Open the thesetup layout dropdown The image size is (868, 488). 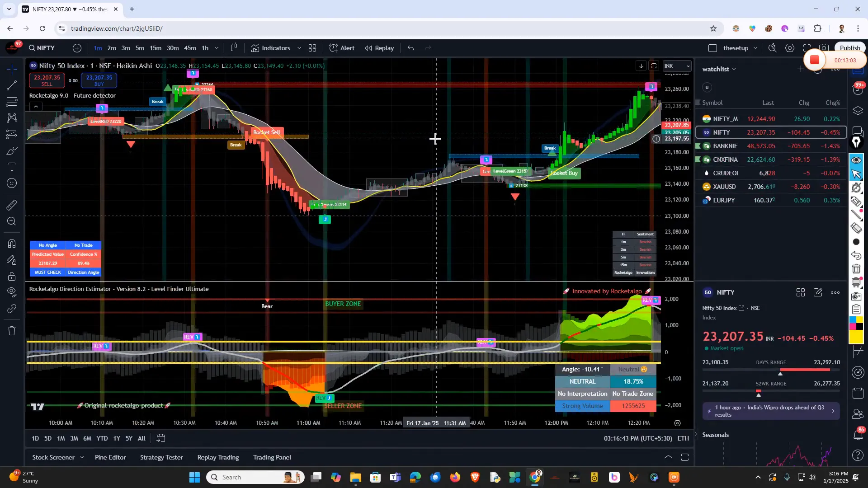tap(755, 48)
